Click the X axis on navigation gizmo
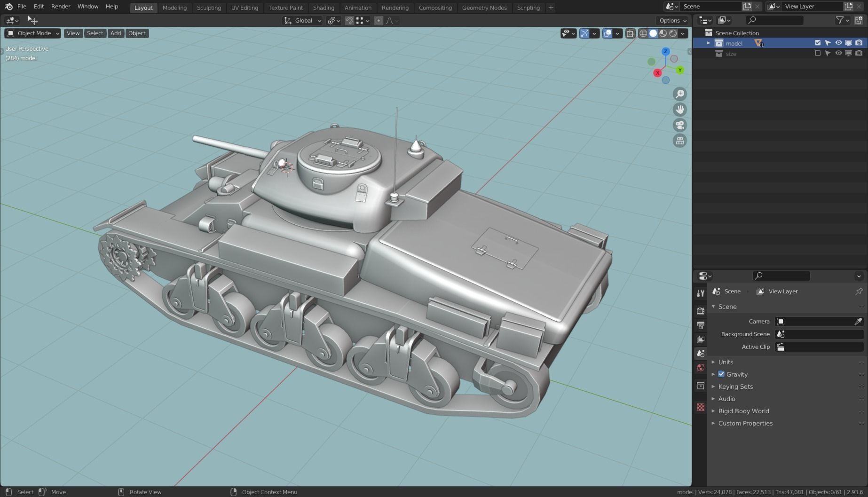 pyautogui.click(x=657, y=72)
